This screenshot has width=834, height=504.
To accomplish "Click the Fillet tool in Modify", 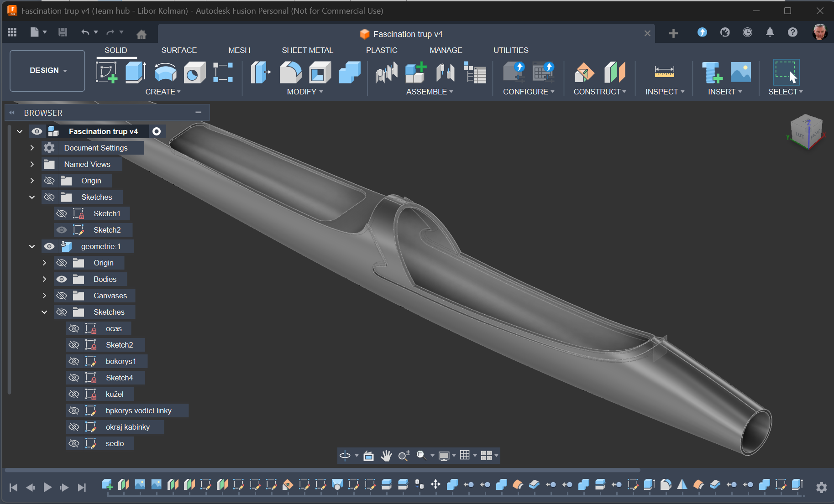I will pos(290,73).
